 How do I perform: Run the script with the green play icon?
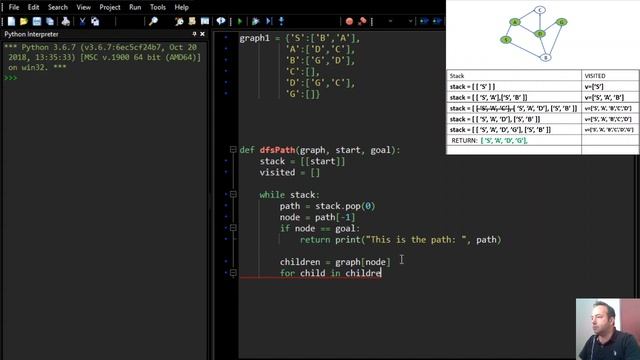(240, 21)
